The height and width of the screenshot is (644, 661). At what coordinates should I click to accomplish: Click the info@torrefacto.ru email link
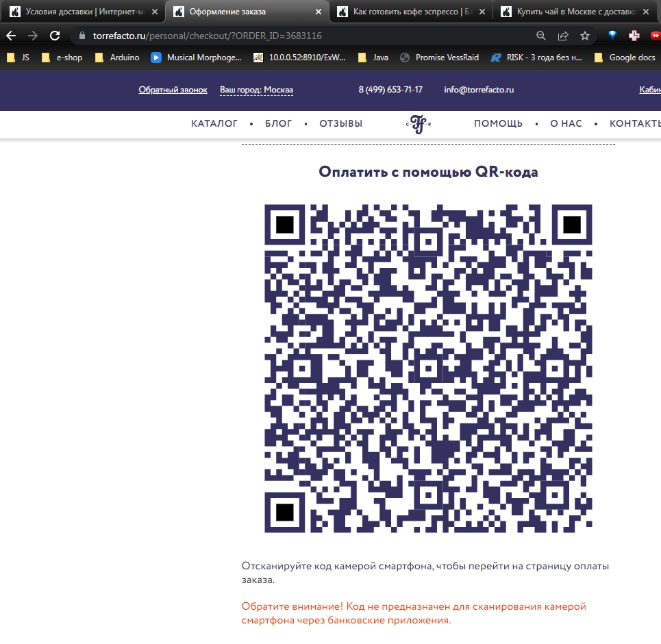[479, 90]
